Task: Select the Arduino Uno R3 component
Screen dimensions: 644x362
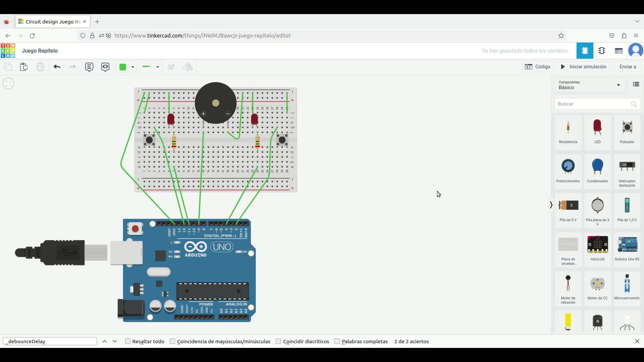Action: pos(627,248)
